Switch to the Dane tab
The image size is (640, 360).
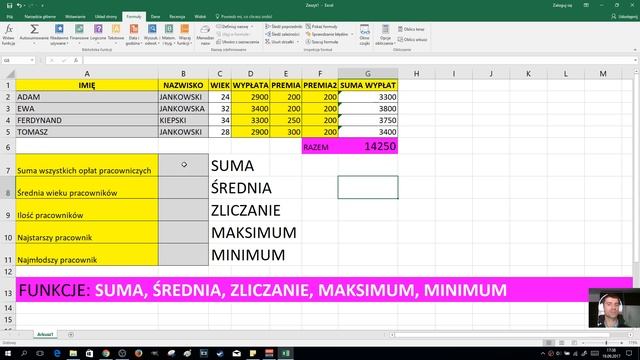click(x=155, y=17)
